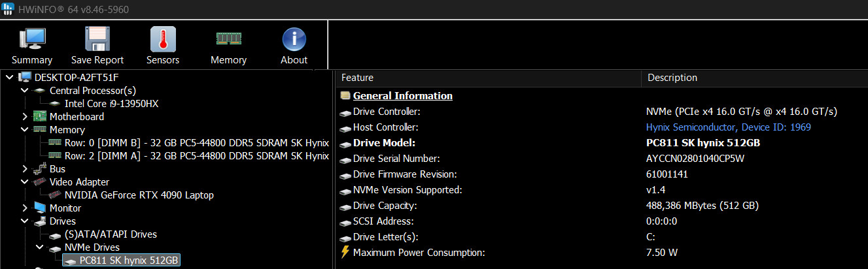
Task: Open Hynix Semiconductor Device ID link
Action: 729,127
